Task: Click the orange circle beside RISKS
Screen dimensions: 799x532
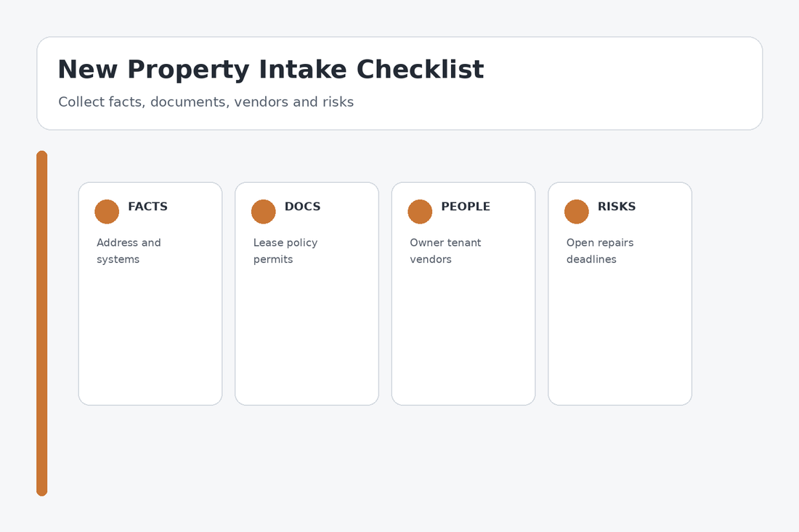Action: coord(576,212)
